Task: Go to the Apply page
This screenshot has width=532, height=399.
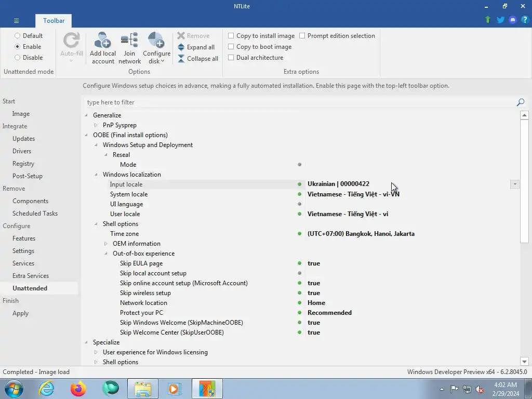Action: click(20, 313)
